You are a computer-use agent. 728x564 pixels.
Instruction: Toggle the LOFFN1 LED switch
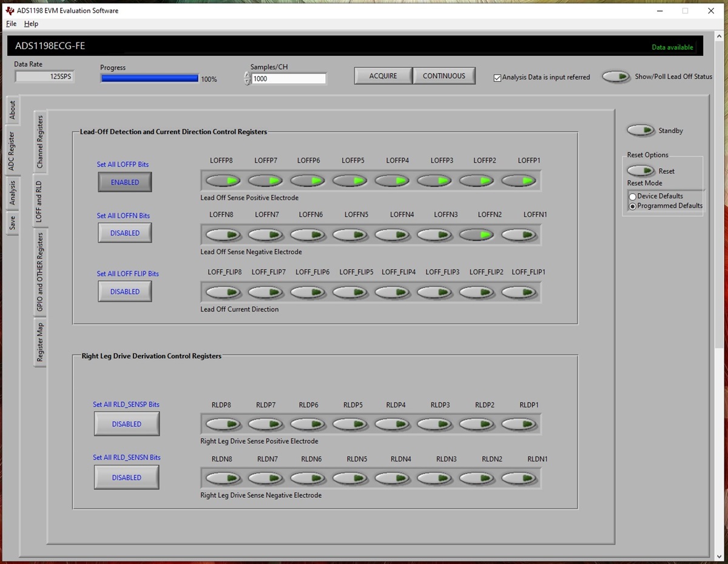tap(519, 234)
